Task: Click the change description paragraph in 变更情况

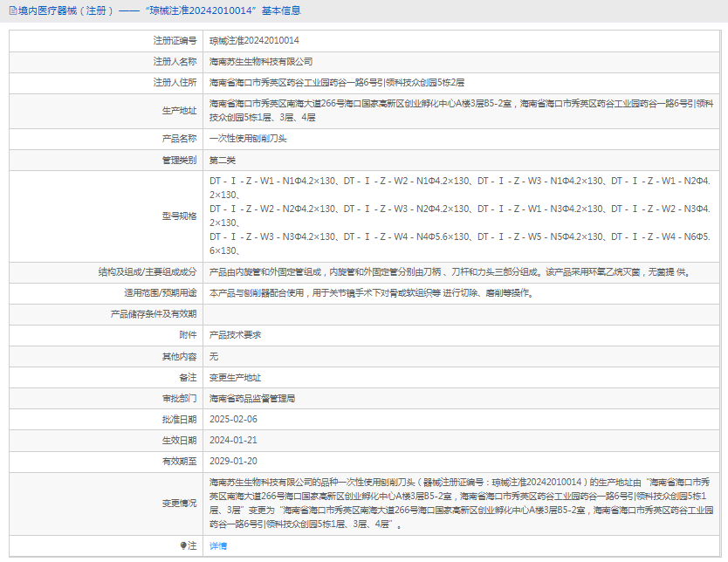Action: pyautogui.click(x=461, y=503)
